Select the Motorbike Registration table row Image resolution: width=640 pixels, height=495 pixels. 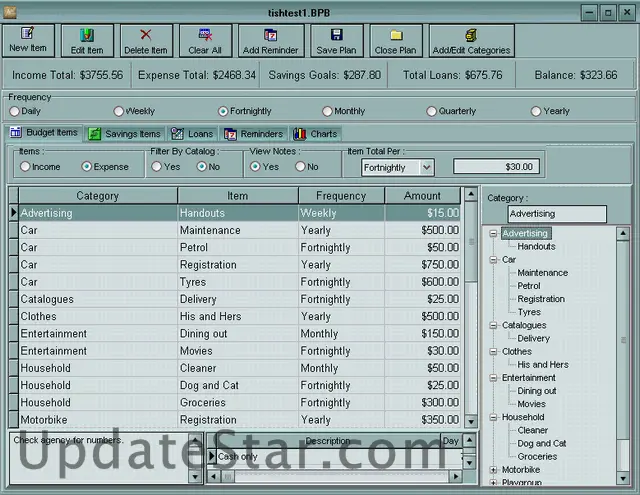click(x=240, y=420)
